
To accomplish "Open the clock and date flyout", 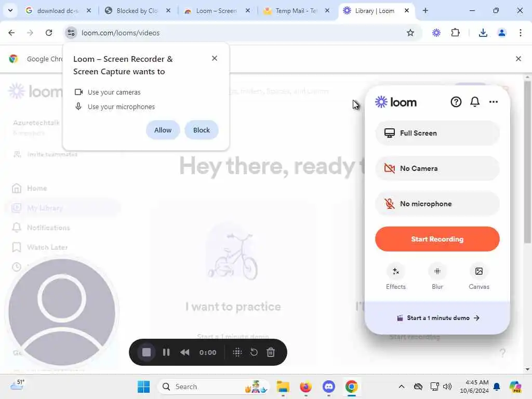I will (474, 387).
